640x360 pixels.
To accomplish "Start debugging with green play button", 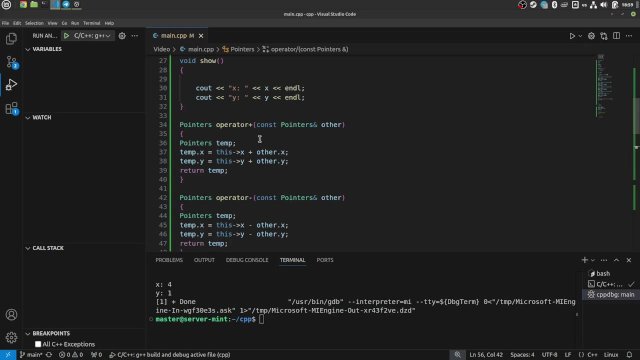I will pyautogui.click(x=66, y=36).
